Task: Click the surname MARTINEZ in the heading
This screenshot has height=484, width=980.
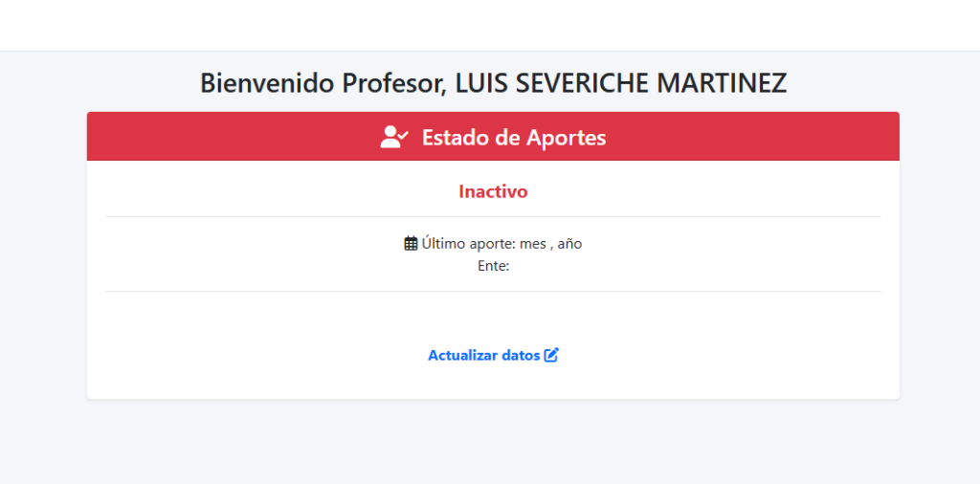Action: 722,83
